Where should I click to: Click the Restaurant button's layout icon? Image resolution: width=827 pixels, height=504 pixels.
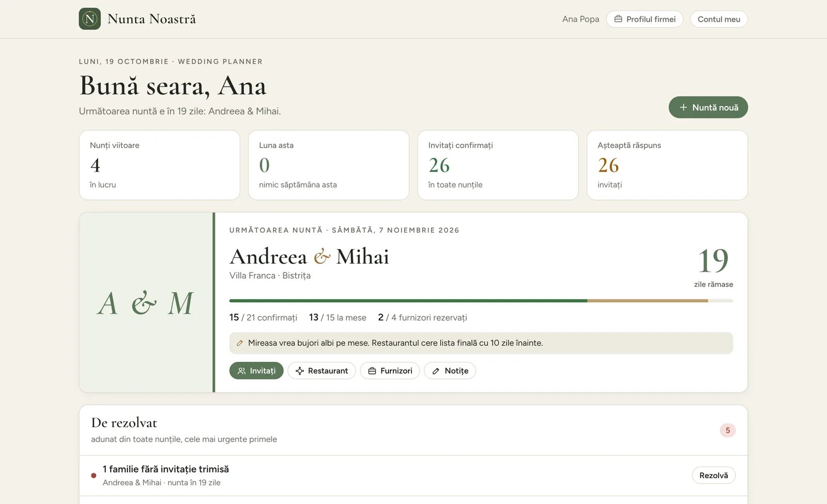coord(299,371)
